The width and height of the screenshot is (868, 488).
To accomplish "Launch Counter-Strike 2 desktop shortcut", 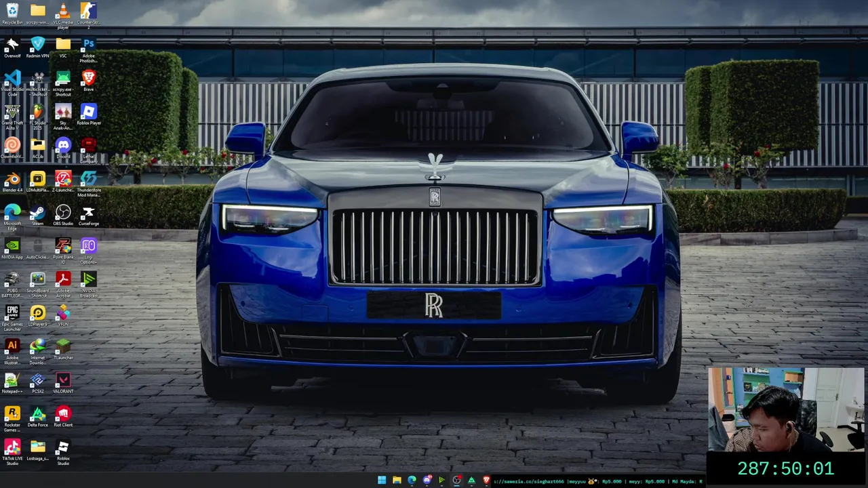I will [88, 15].
